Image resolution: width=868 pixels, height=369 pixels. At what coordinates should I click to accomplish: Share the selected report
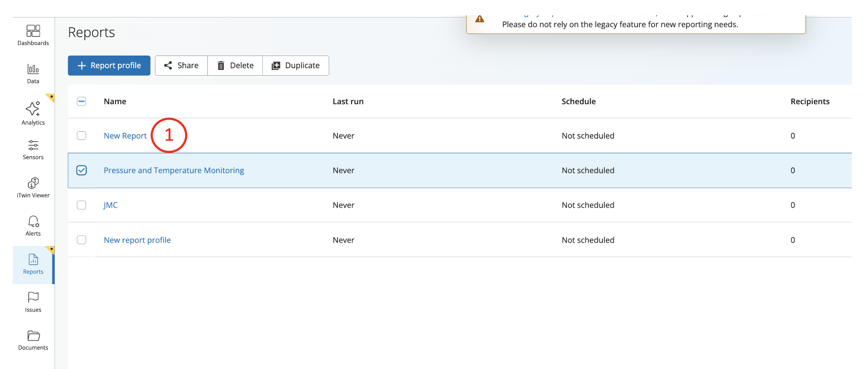click(181, 66)
